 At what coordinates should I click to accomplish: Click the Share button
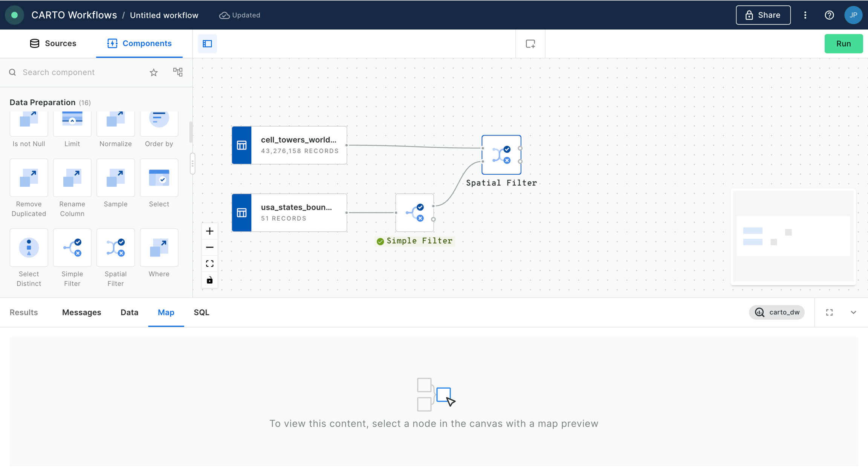coord(763,15)
